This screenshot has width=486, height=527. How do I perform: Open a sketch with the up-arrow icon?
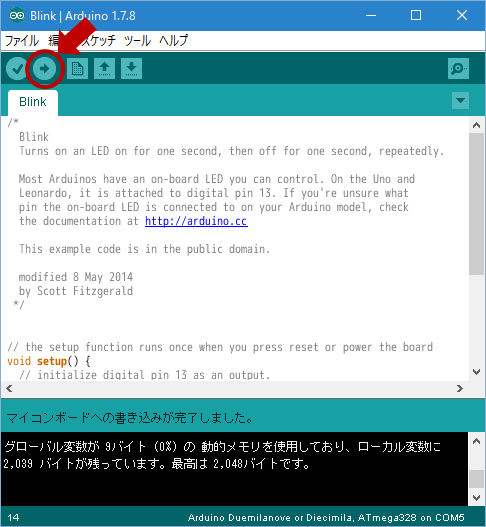point(104,69)
